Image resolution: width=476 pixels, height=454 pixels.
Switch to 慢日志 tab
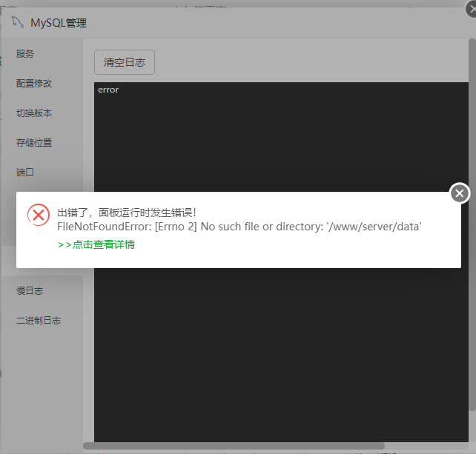30,291
